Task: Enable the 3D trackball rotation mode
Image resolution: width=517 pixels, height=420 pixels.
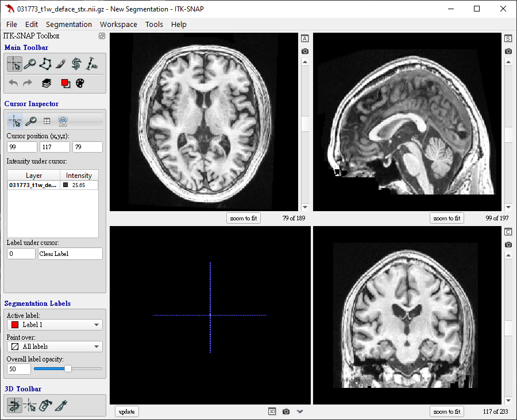Action: coord(14,405)
